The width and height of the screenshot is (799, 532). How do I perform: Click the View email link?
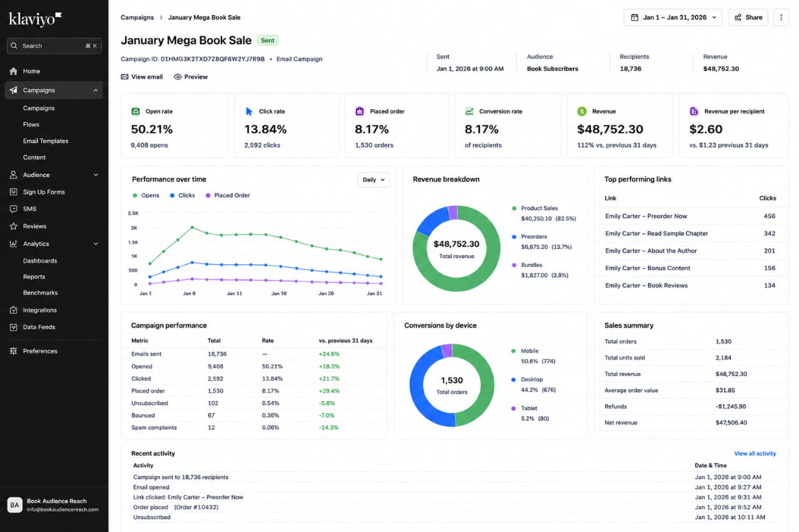[142, 77]
